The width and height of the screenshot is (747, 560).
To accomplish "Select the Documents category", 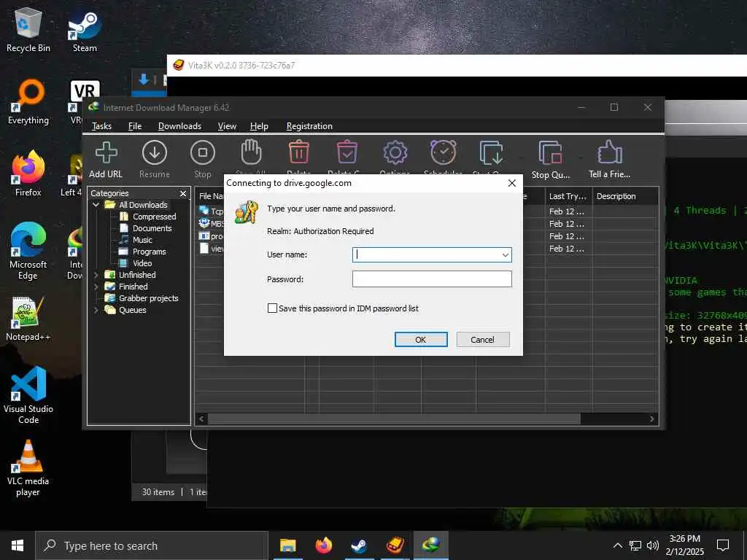I will pos(152,228).
